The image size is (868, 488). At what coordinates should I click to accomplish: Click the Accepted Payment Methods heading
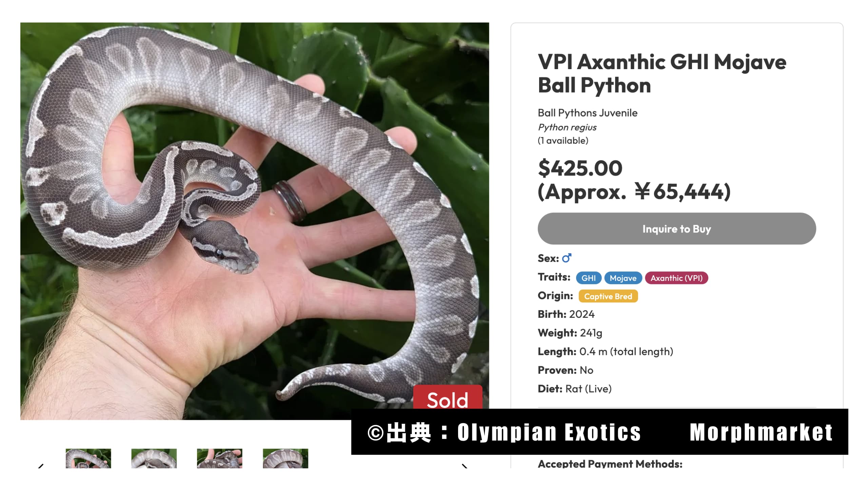610,464
